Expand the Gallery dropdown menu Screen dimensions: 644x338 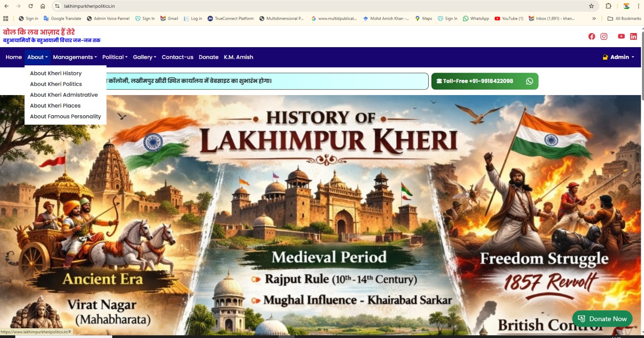click(144, 57)
